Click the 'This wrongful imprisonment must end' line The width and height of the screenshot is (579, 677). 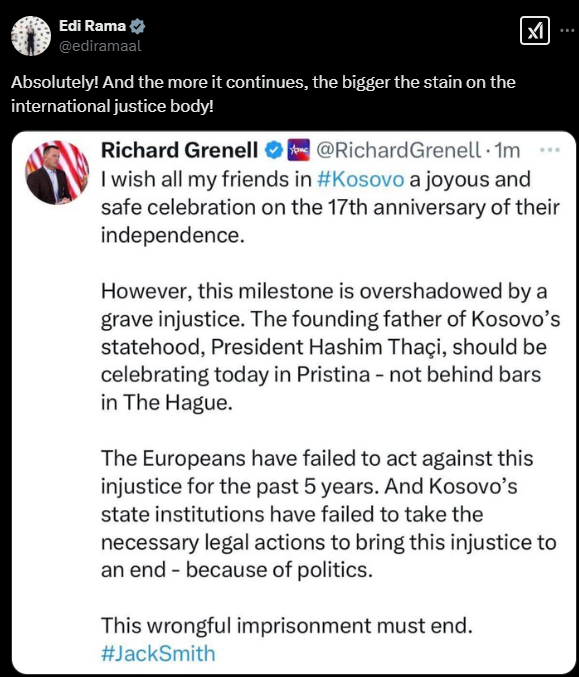[x=287, y=625]
